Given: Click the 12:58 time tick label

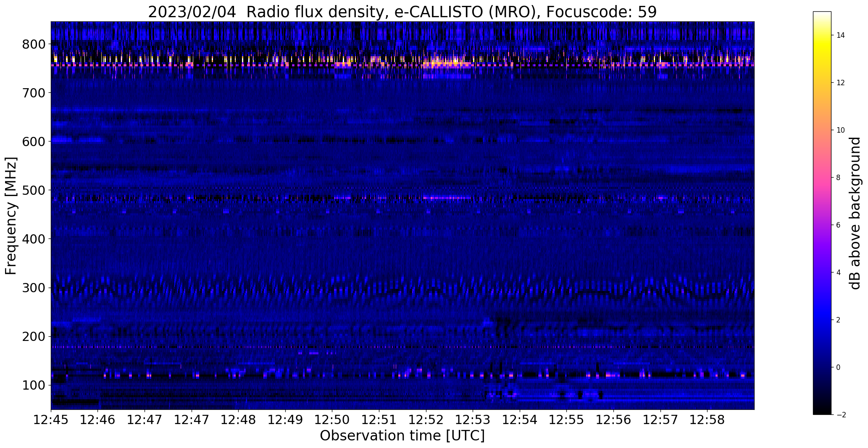Looking at the screenshot, I should click(707, 420).
